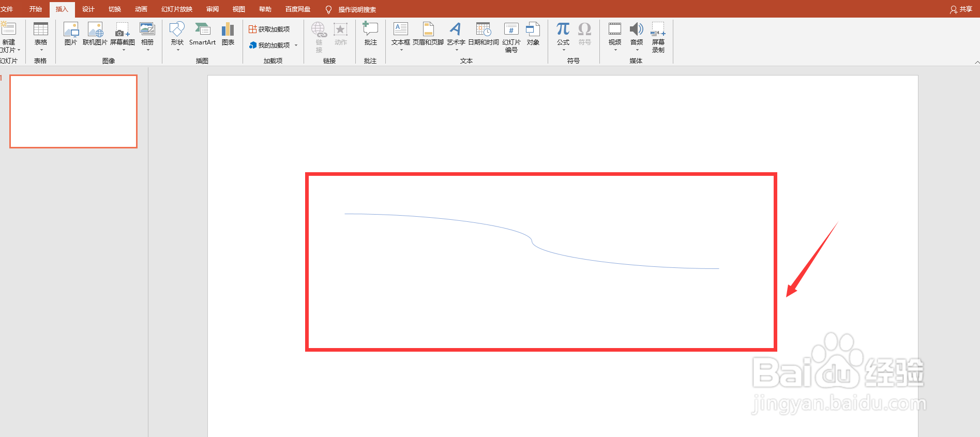Click the Chart (图表) icon
Image resolution: width=980 pixels, height=437 pixels.
[x=228, y=29]
